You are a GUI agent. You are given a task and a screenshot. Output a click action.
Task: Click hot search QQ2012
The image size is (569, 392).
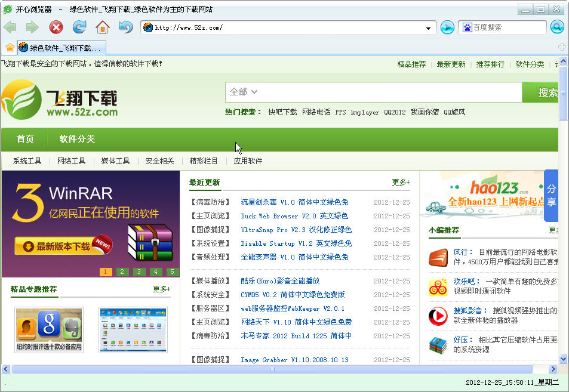[x=395, y=112]
